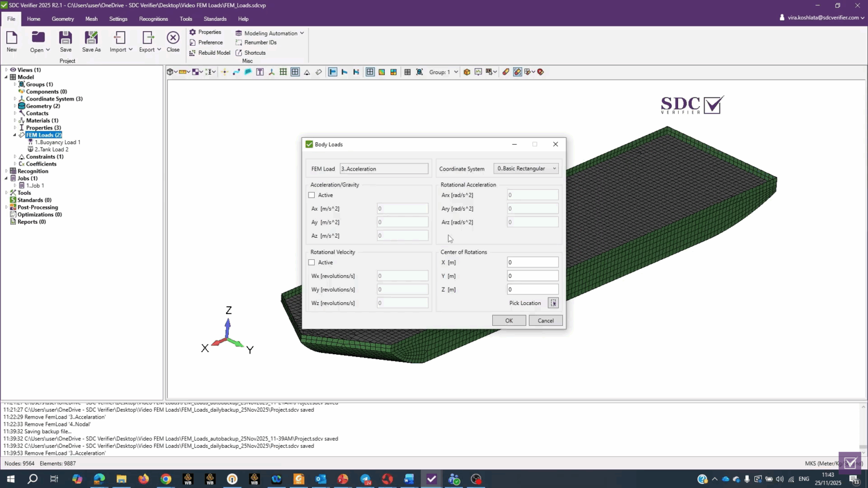Click the Firefox icon in taskbar
The width and height of the screenshot is (868, 488).
click(x=144, y=479)
